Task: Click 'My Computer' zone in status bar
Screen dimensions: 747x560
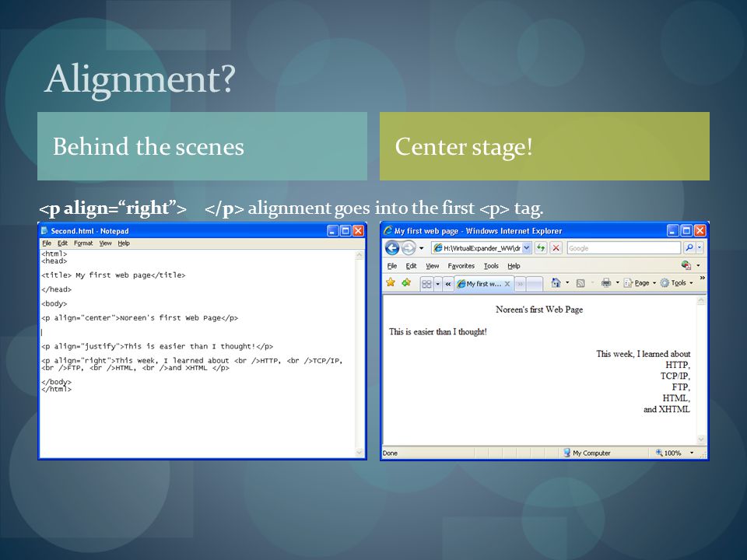Action: tap(587, 453)
